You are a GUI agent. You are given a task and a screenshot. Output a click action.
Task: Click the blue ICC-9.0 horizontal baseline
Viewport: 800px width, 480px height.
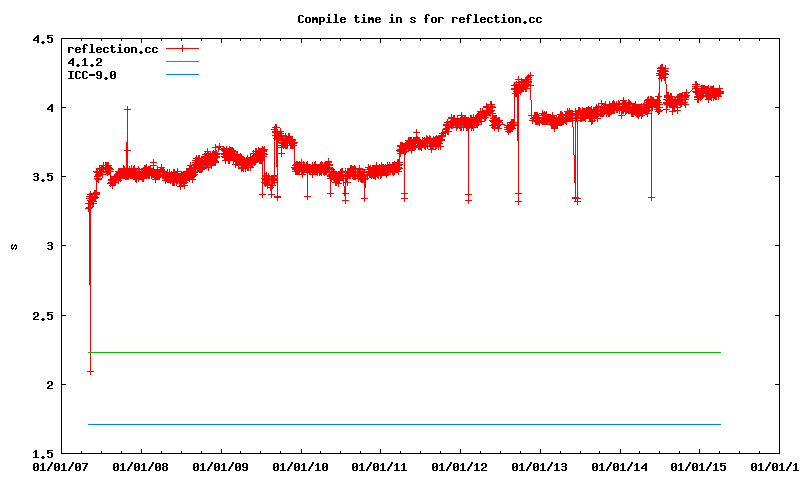coord(400,424)
